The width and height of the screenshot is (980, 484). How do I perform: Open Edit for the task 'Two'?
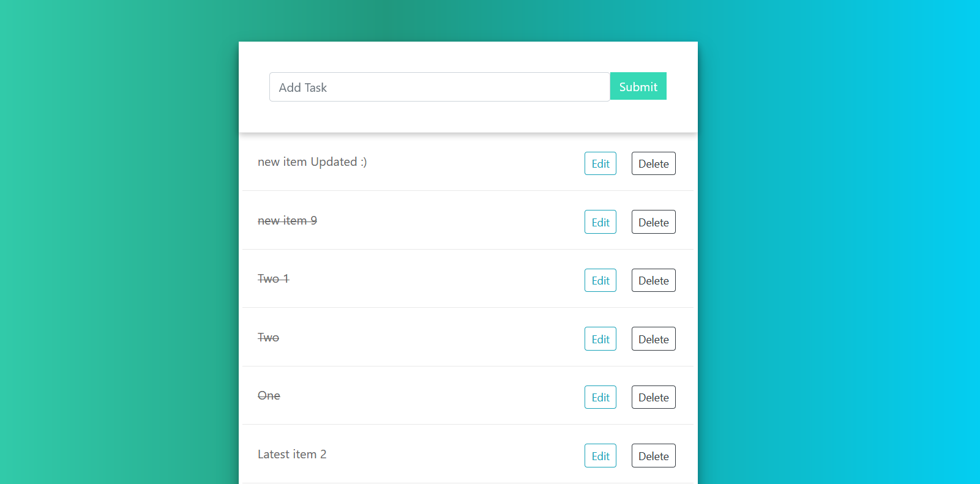pos(600,339)
